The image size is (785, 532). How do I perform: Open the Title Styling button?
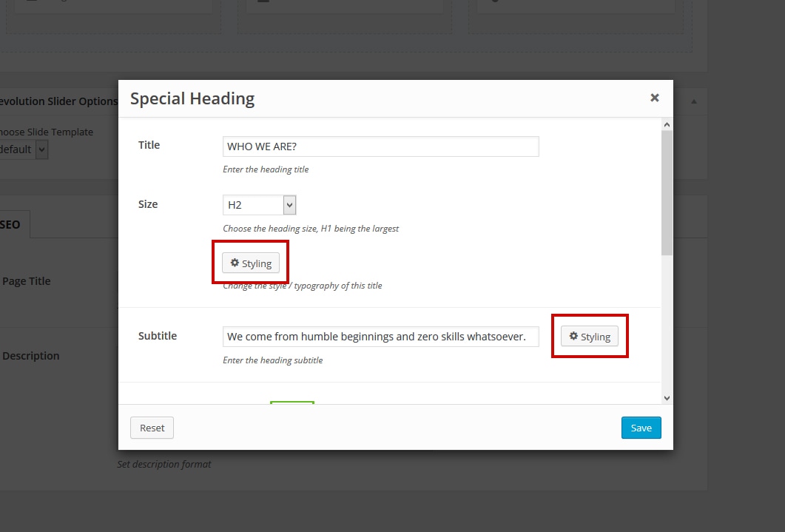pos(251,263)
